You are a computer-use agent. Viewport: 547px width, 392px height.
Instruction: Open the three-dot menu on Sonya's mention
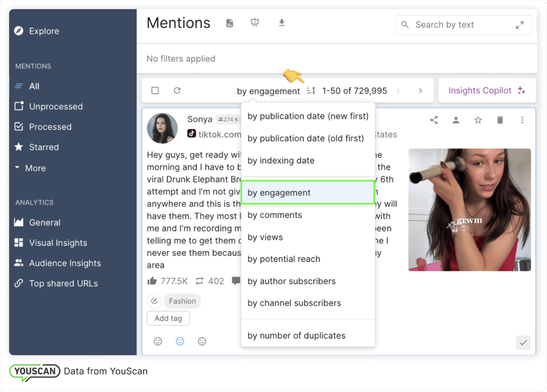pos(522,120)
